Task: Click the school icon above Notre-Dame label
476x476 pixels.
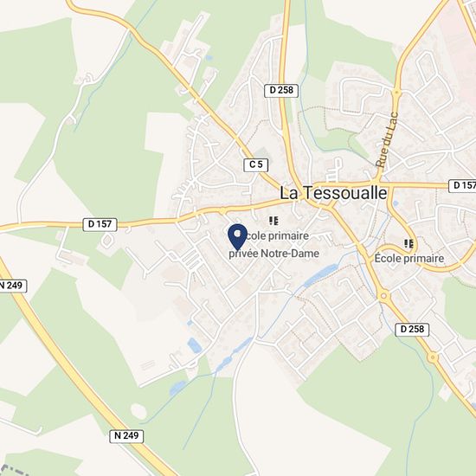Action: 273,221
